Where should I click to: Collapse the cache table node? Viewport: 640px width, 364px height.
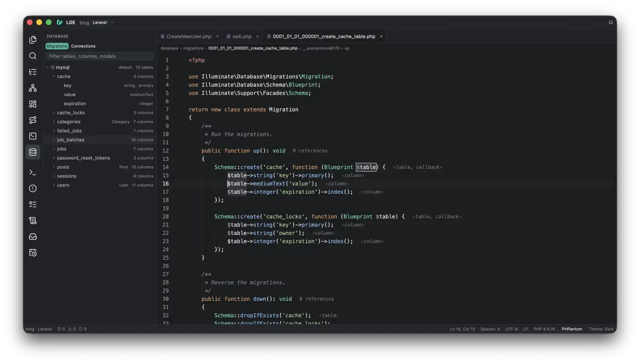click(x=54, y=76)
